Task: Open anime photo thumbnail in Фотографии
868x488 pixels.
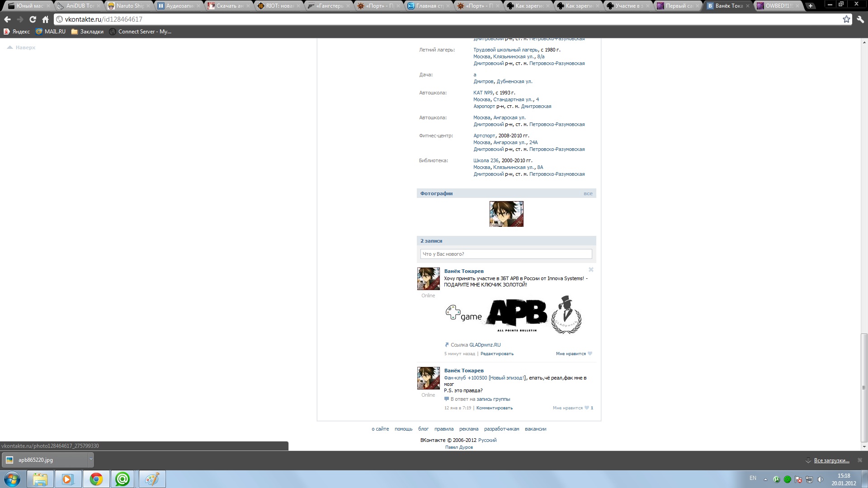Action: coord(506,214)
